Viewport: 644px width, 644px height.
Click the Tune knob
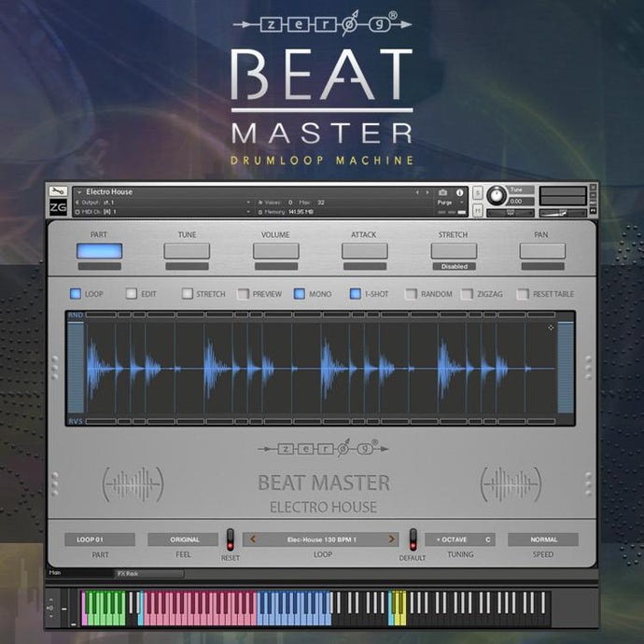click(x=497, y=195)
